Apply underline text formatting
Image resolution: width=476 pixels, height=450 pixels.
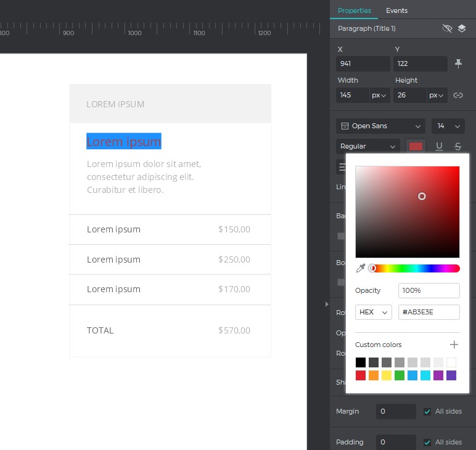439,146
